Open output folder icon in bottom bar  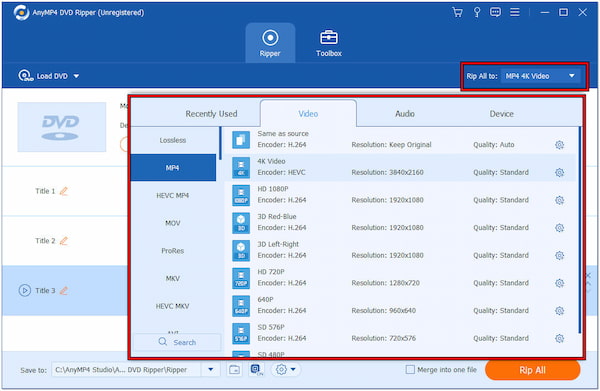pos(235,370)
